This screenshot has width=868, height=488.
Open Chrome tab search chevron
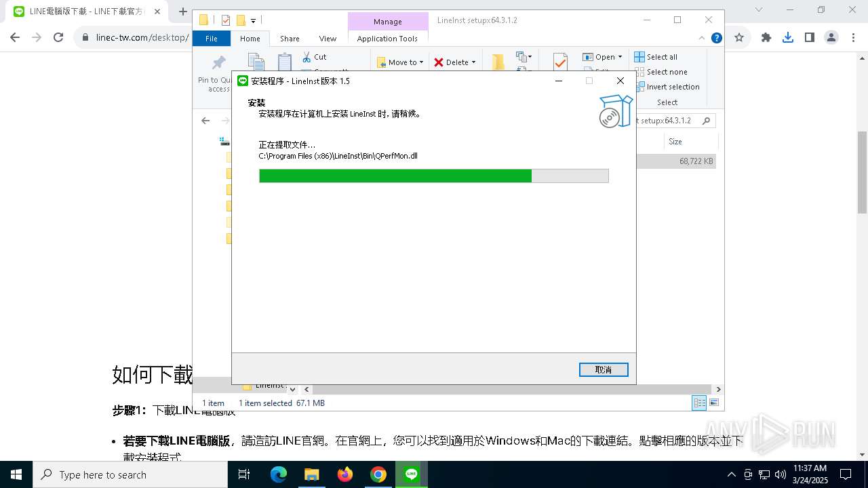click(758, 9)
